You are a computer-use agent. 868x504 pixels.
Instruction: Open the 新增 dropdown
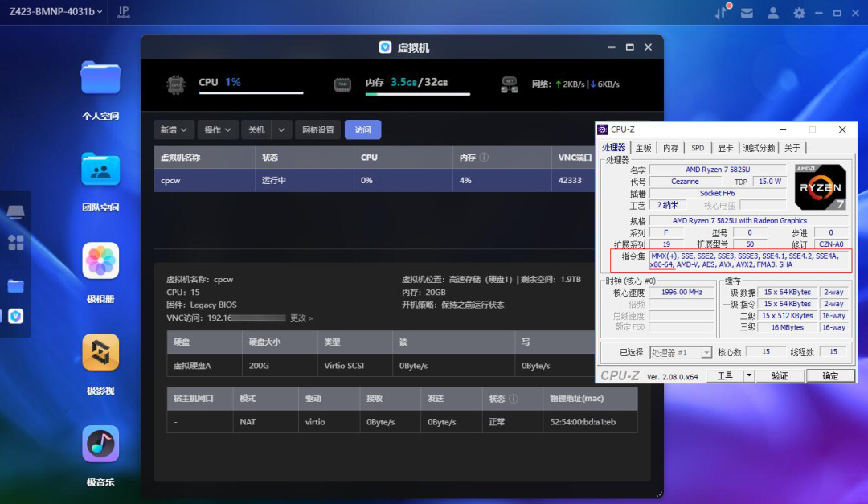coord(174,129)
